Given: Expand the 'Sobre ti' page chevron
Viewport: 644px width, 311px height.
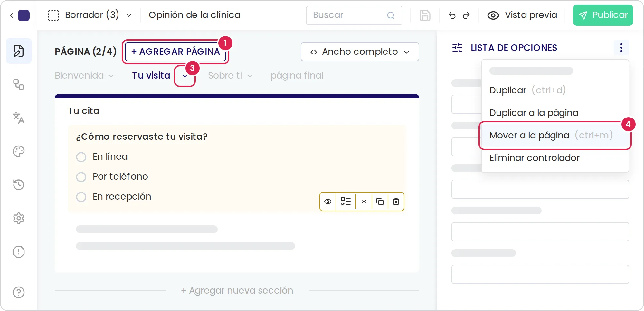Looking at the screenshot, I should 250,76.
